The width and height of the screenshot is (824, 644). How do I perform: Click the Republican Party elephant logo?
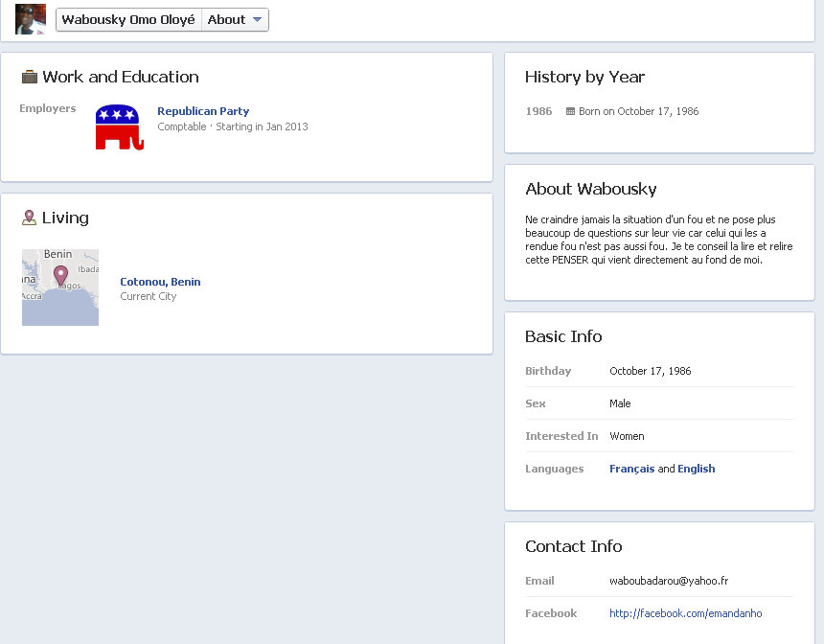pos(119,127)
